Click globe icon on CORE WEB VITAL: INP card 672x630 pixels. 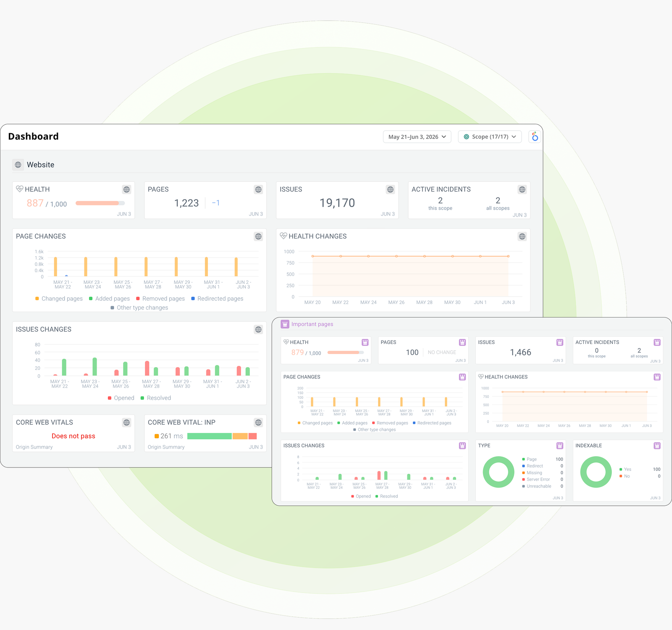tap(258, 423)
